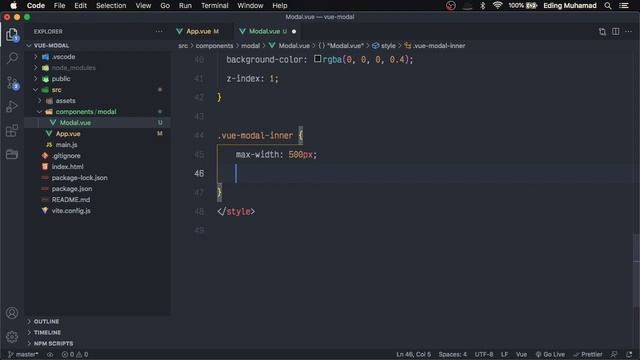Expand the public folder

(36, 79)
